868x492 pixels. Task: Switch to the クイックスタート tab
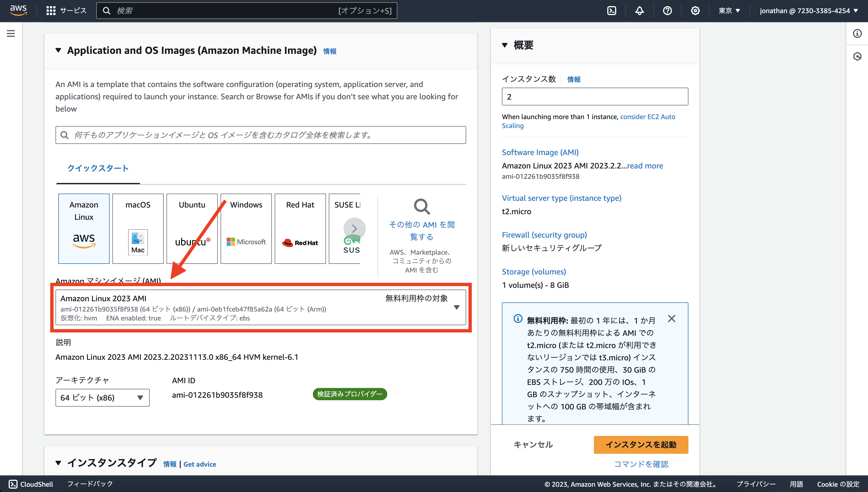click(x=98, y=168)
